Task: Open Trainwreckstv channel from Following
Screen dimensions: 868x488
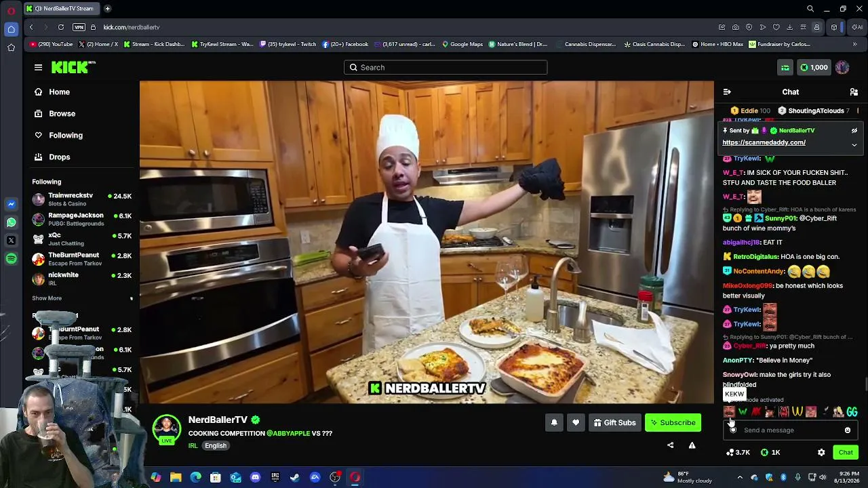Action: tap(81, 199)
